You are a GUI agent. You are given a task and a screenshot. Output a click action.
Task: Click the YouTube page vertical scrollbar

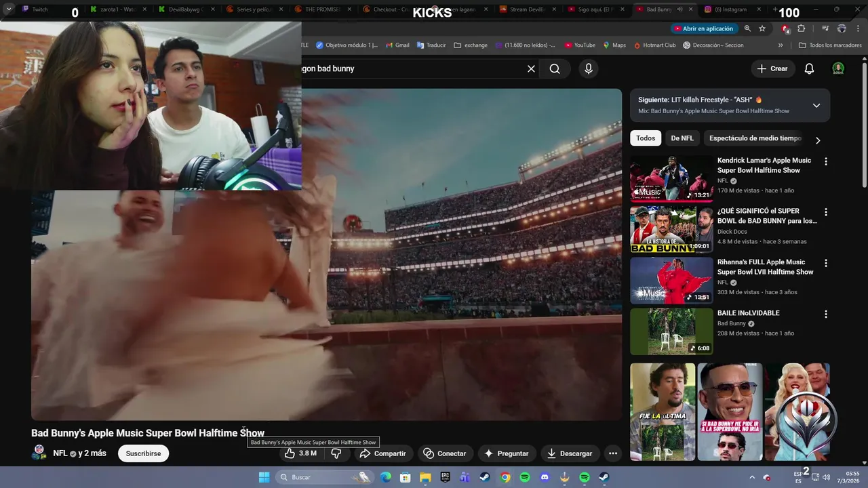(865, 125)
